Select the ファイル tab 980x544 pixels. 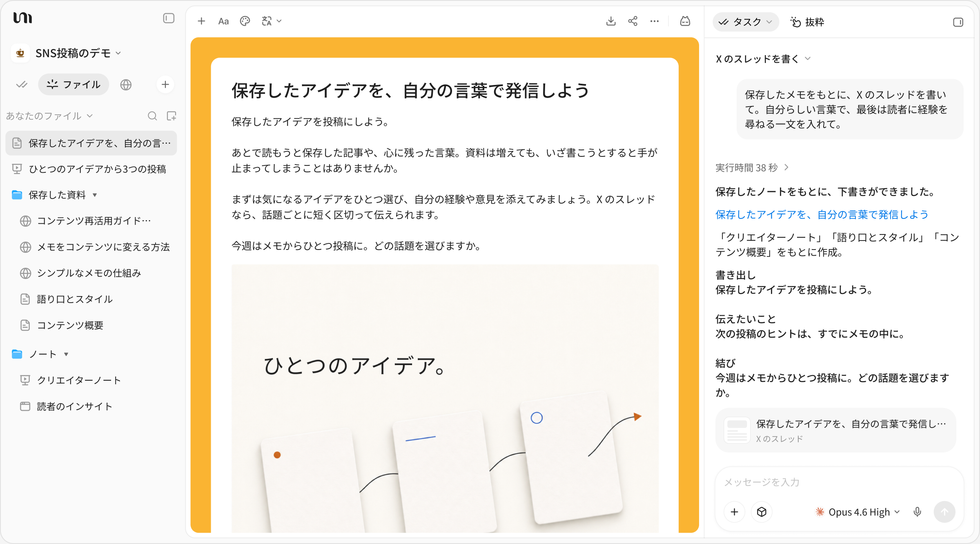click(73, 85)
